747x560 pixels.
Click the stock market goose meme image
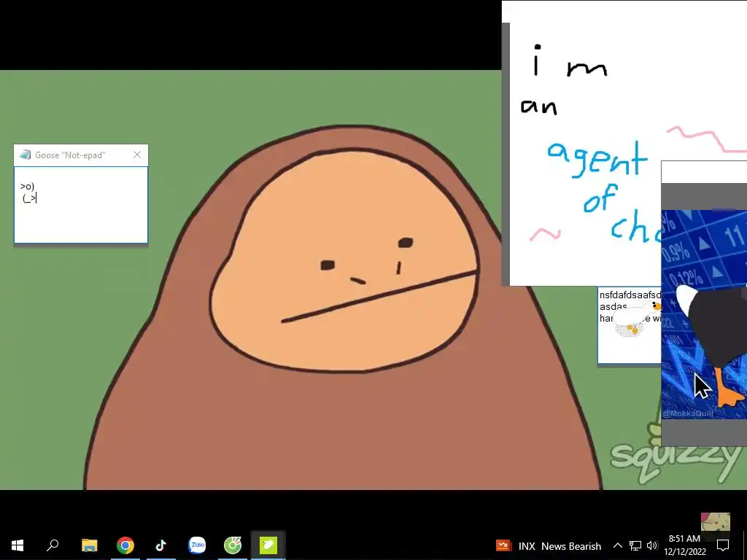tap(704, 314)
